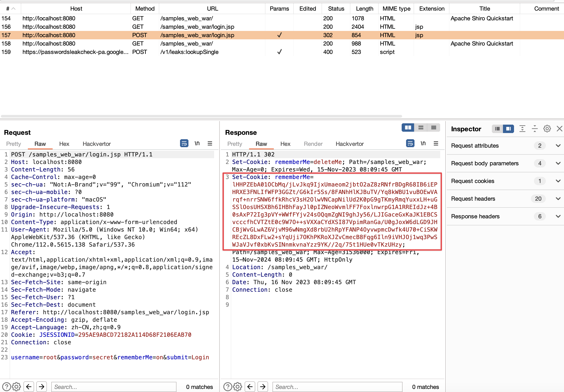Viewport: 564px width, 392px height.
Task: Expand Request headers section
Action: [x=505, y=199]
